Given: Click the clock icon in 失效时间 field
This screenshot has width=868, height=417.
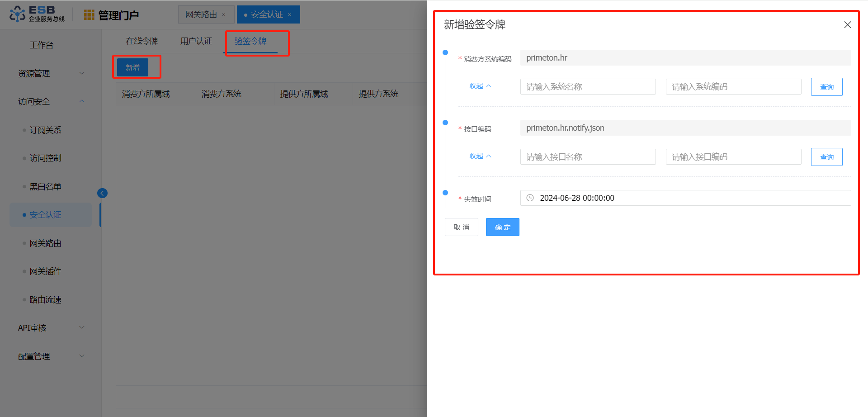Looking at the screenshot, I should pos(530,198).
